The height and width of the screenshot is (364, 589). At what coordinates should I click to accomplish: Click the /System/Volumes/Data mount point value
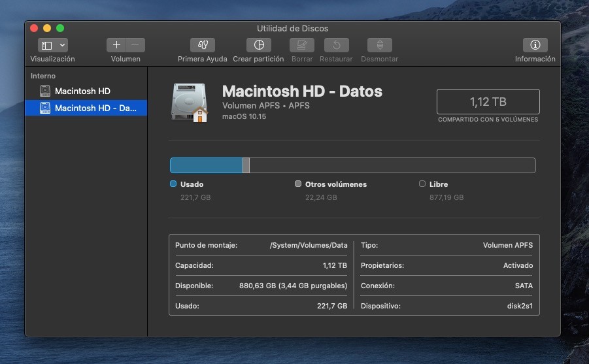click(309, 245)
